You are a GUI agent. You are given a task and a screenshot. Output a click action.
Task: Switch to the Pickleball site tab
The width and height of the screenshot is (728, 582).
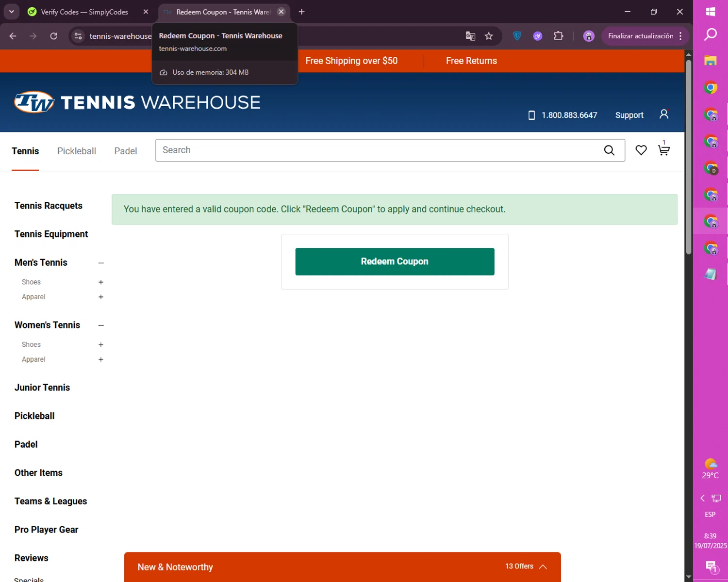77,151
